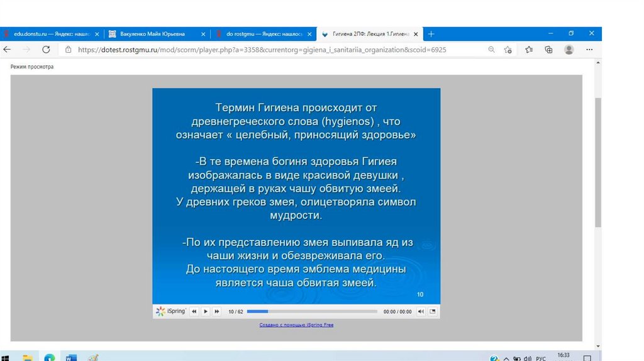Click the scrollbar down arrow

tap(598, 346)
